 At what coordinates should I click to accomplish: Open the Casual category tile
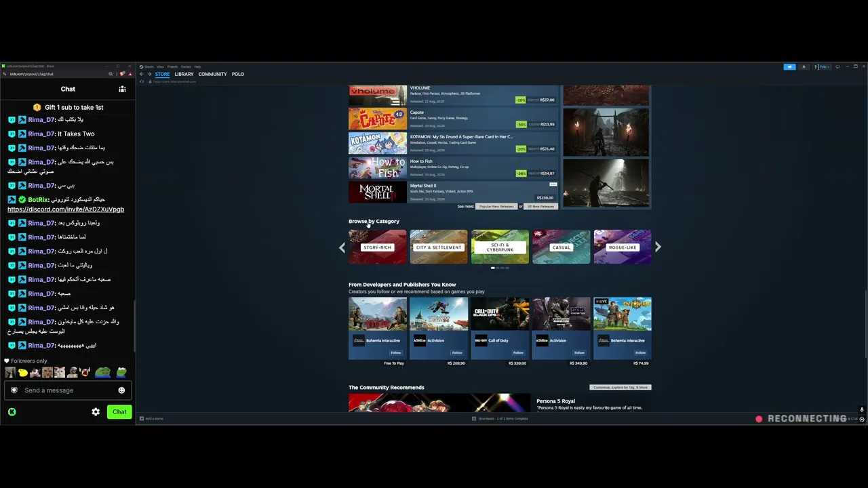tap(561, 247)
